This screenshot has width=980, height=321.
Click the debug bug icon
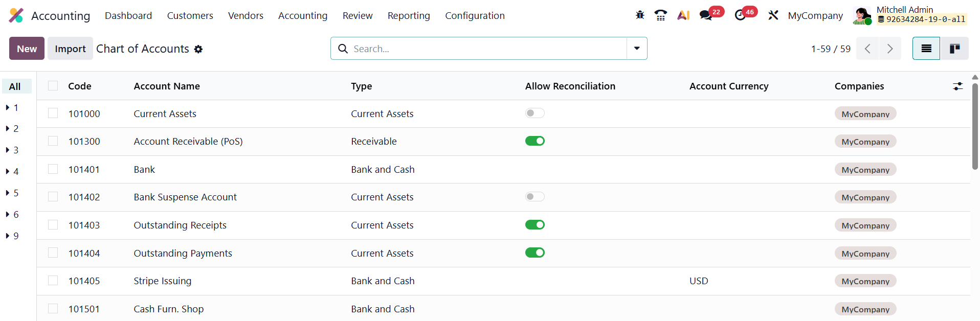coord(640,15)
